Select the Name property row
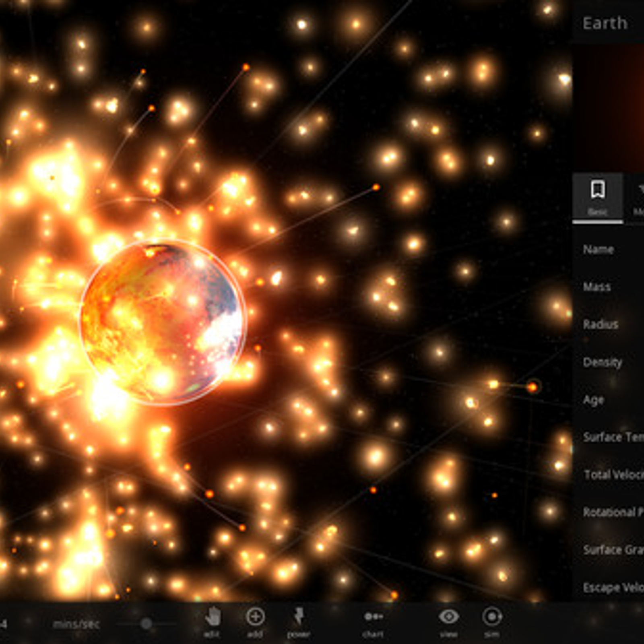 coord(608,250)
